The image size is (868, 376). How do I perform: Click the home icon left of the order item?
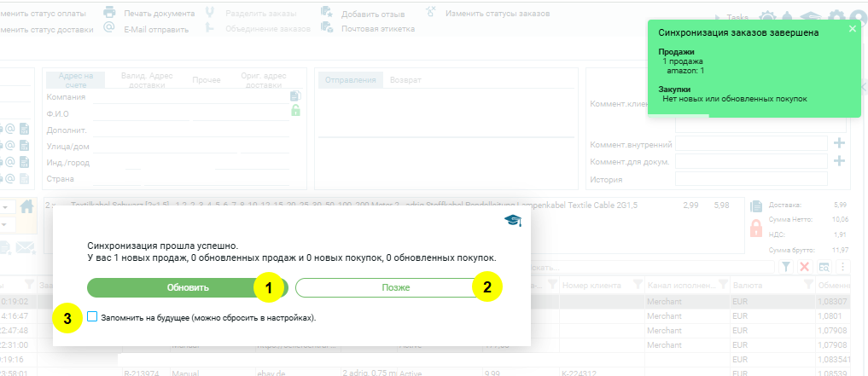coord(27,206)
